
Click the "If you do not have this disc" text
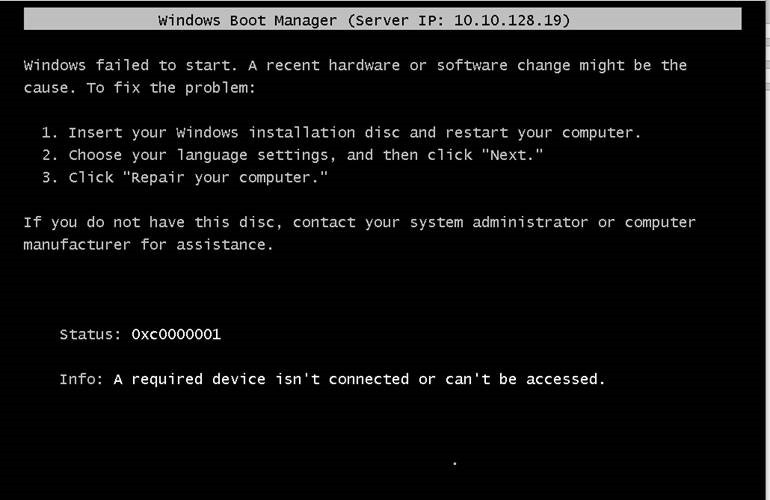pyautogui.click(x=153, y=222)
